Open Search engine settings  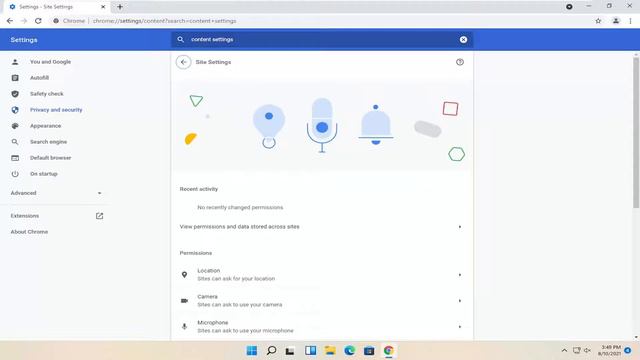pyautogui.click(x=48, y=142)
